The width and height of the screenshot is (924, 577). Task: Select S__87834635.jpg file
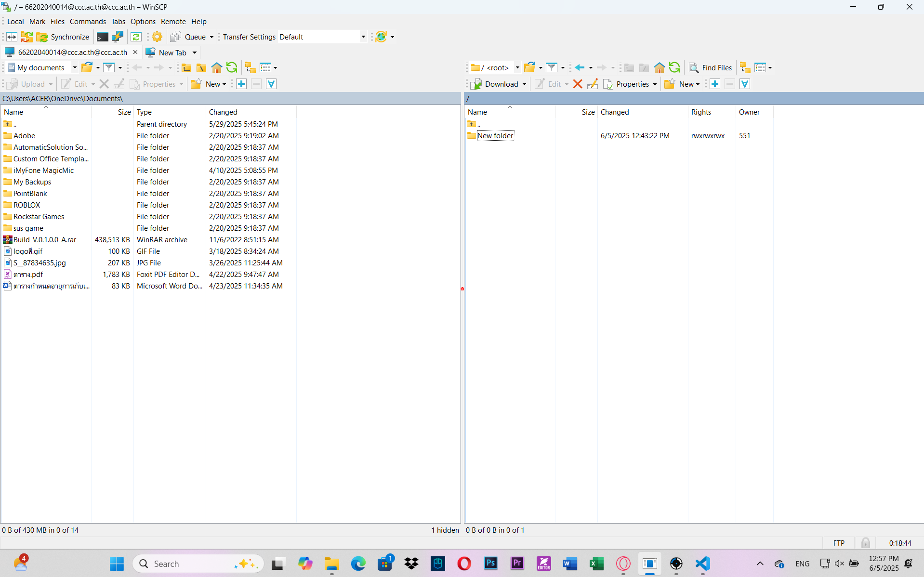(40, 262)
